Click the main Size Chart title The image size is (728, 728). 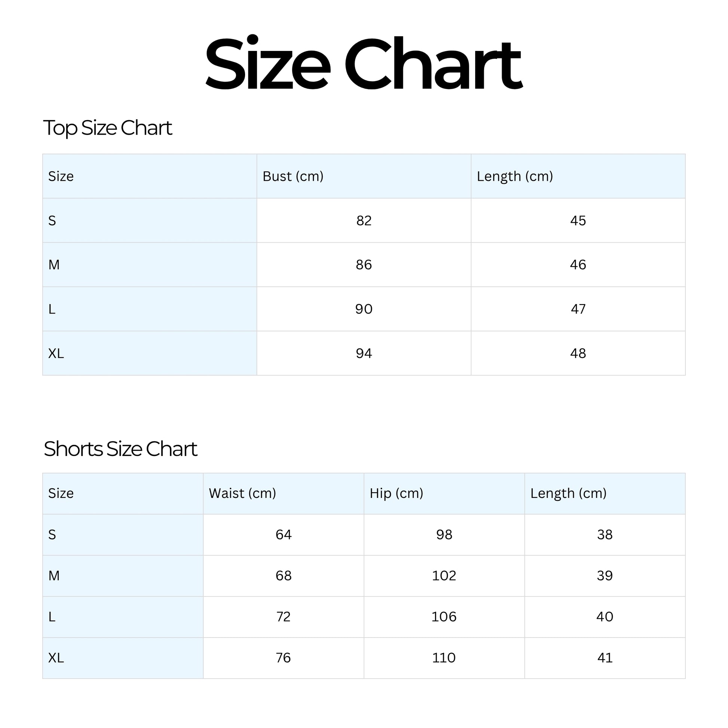364,64
